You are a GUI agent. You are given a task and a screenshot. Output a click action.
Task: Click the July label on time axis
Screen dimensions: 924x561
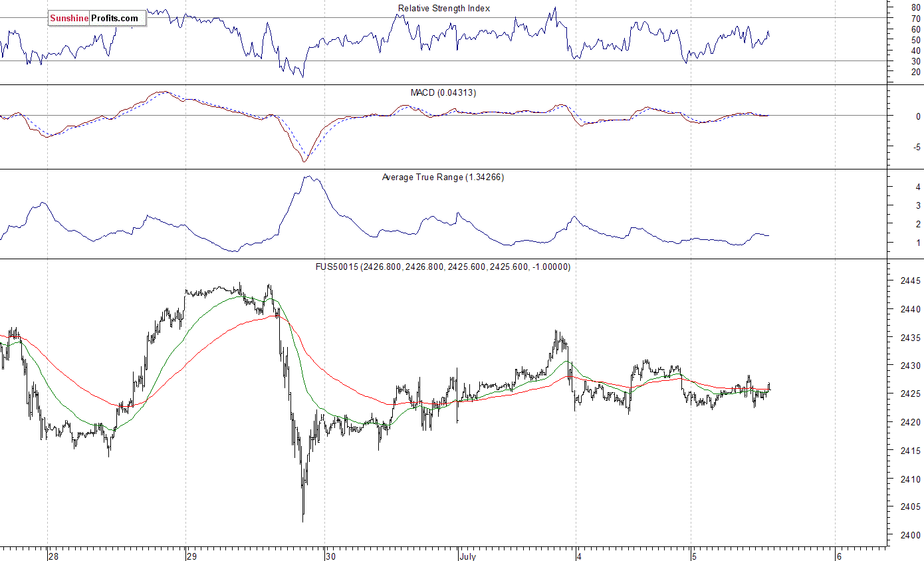point(469,556)
